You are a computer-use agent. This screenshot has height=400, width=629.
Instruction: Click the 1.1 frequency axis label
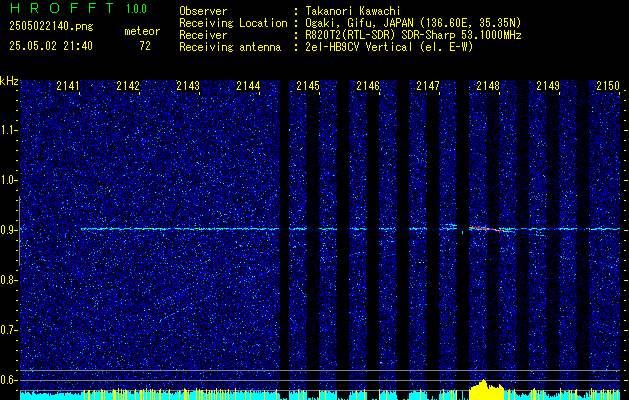pos(8,130)
